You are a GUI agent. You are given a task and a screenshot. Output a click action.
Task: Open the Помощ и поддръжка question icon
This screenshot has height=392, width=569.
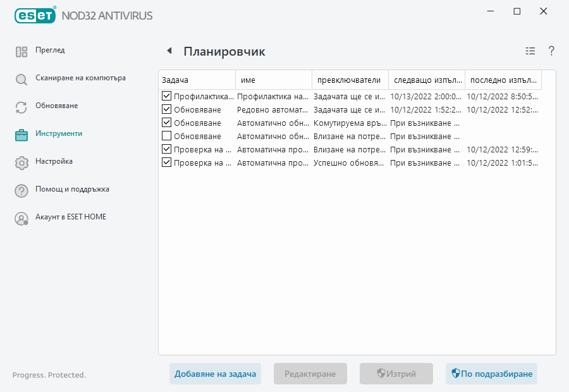pos(21,189)
